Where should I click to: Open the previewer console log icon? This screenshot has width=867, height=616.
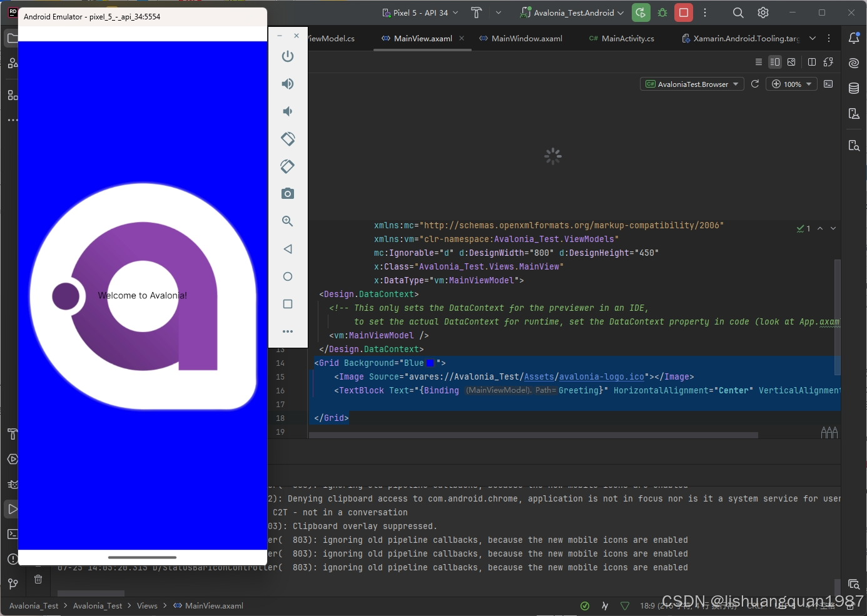(x=828, y=84)
